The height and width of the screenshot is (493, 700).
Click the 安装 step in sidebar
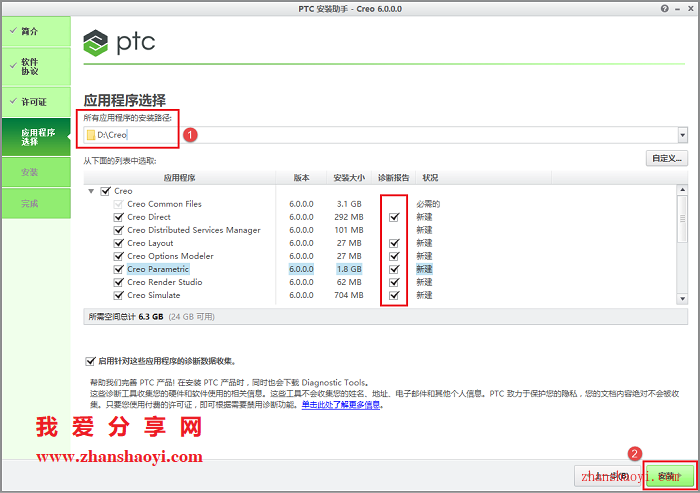[36, 172]
